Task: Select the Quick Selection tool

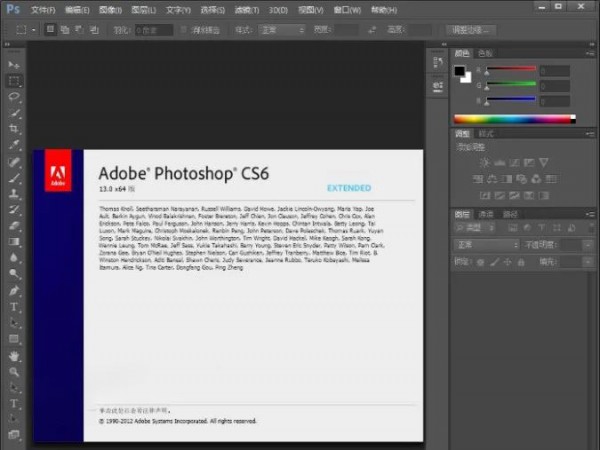Action: tap(14, 112)
